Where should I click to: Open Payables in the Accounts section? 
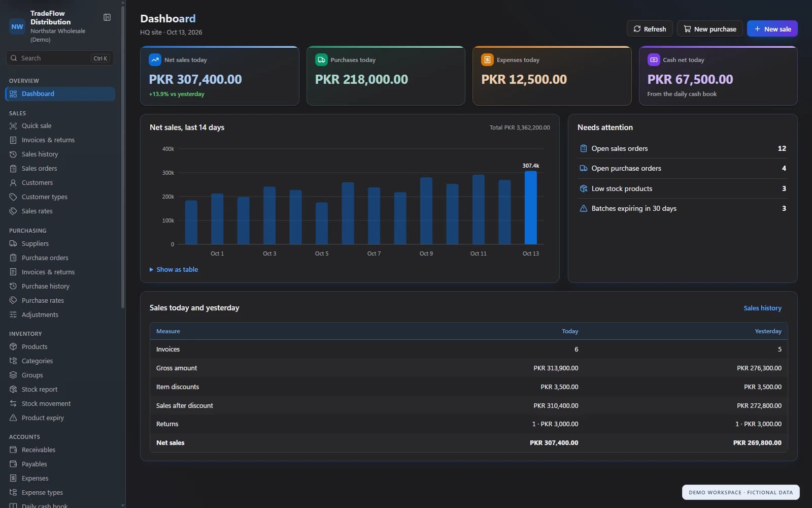coord(60,464)
